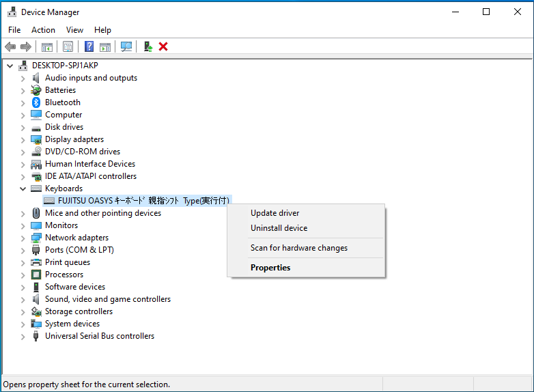This screenshot has width=534, height=392.
Task: Toggle the action pane toolbar icon
Action: coord(105,46)
